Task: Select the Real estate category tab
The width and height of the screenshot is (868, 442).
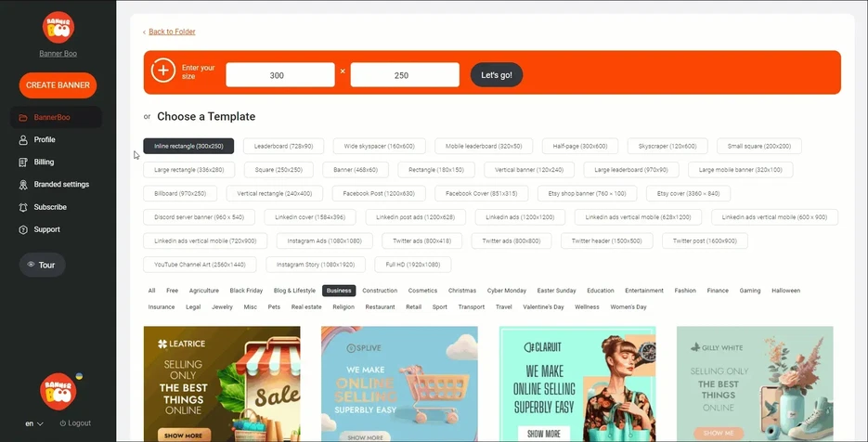Action: [305, 306]
